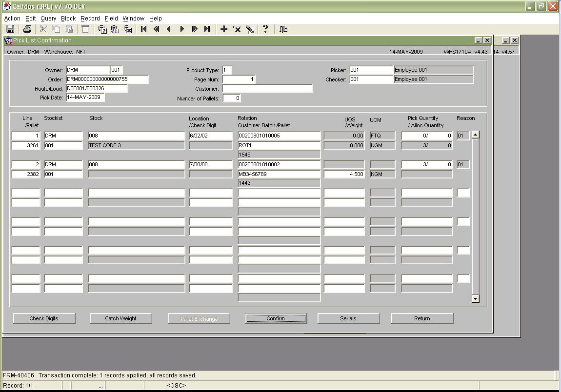The width and height of the screenshot is (561, 392).
Task: Jump to last record icon
Action: pos(207,29)
